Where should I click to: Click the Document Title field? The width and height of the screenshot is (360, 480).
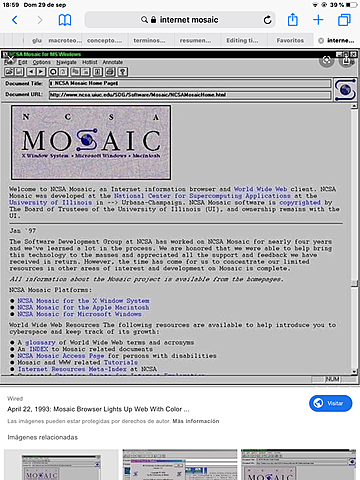[x=190, y=83]
